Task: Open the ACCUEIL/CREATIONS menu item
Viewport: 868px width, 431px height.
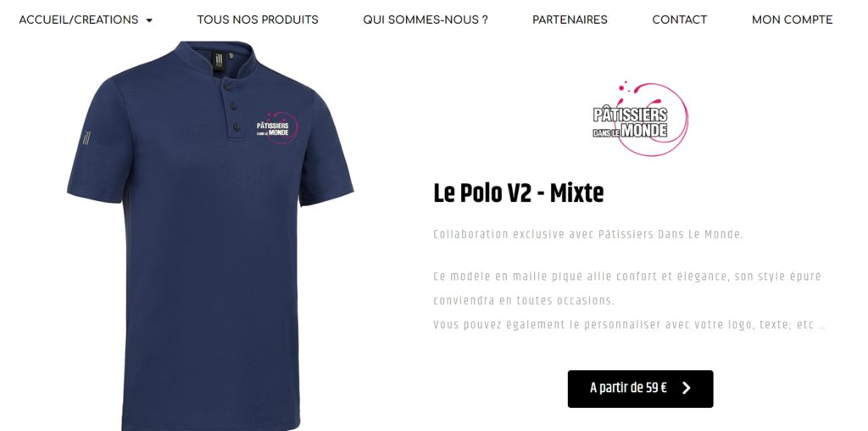Action: tap(79, 20)
